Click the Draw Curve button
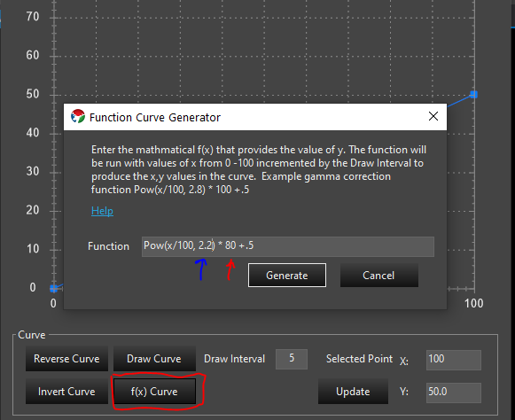 [x=154, y=359]
